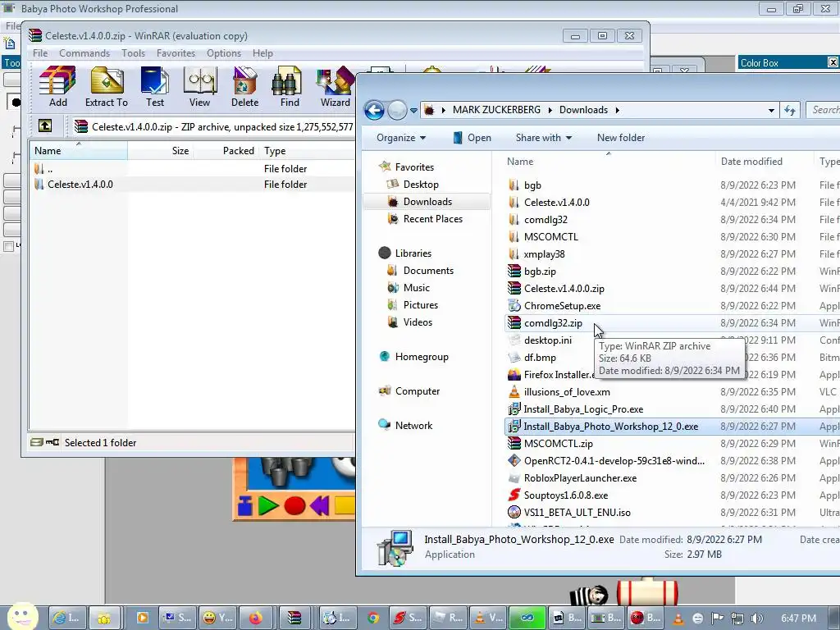Sort by Name column in Explorer

point(608,162)
